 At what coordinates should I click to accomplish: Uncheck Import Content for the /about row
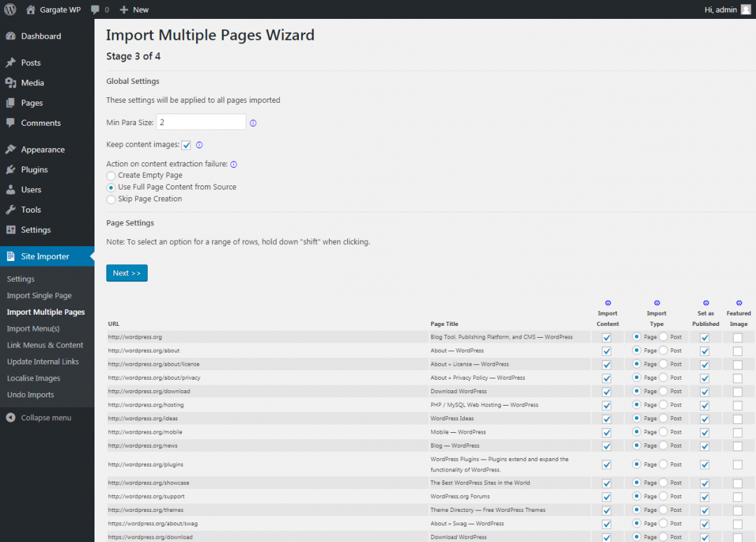coord(606,350)
